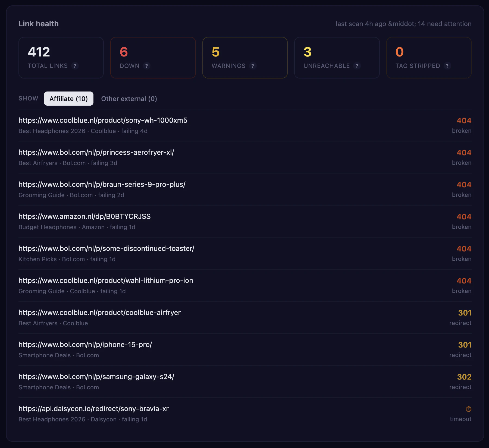Open the bol.com iphone-15-pro link

point(85,345)
